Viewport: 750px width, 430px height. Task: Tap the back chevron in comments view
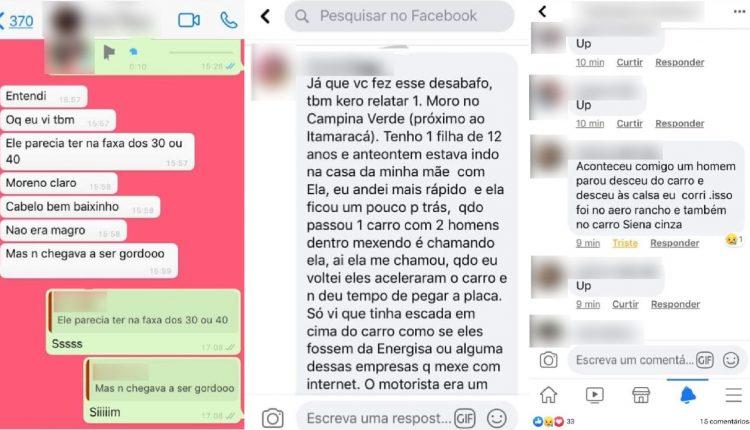click(x=542, y=11)
